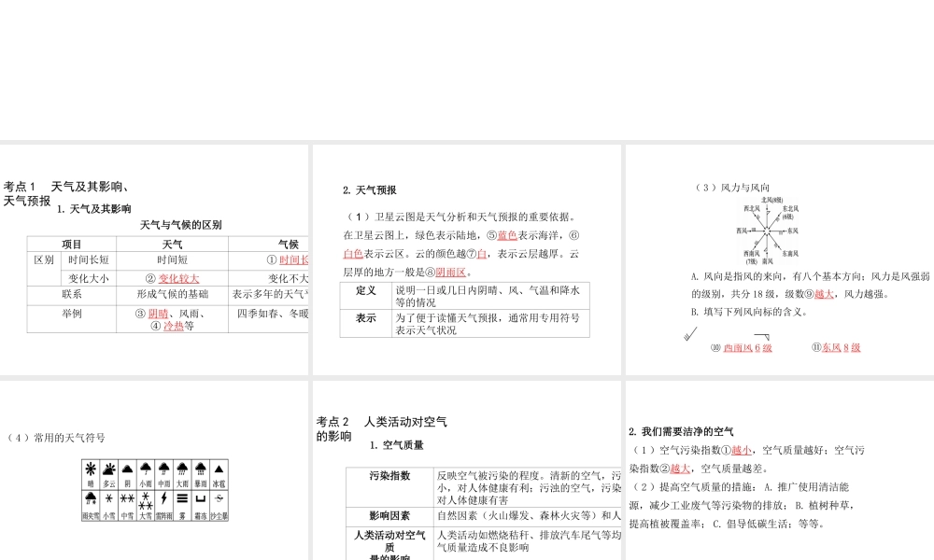This screenshot has width=934, height=560.
Task: Click the red answer 阴晴
Action: tap(159, 314)
